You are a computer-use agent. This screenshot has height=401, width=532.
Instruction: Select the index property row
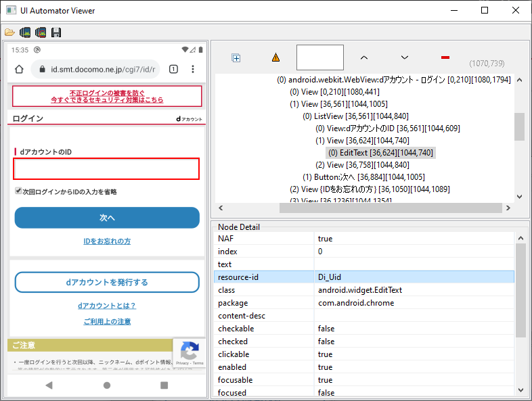(x=364, y=252)
